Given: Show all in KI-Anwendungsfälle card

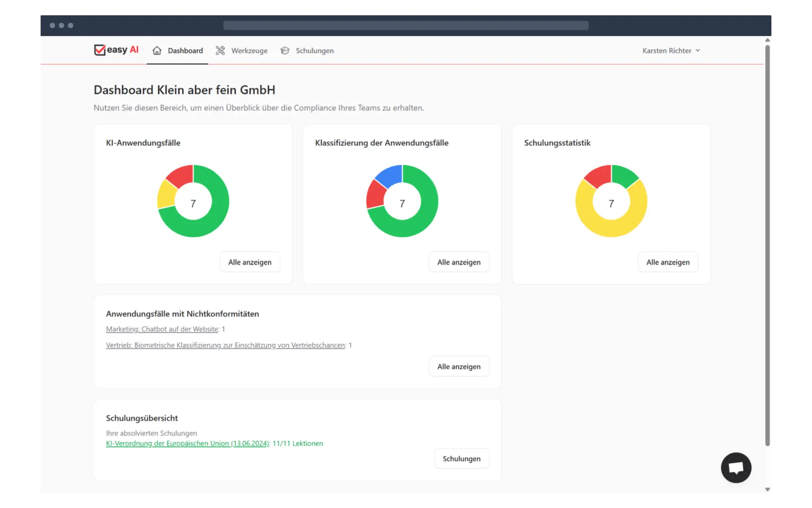Looking at the screenshot, I should tap(250, 262).
